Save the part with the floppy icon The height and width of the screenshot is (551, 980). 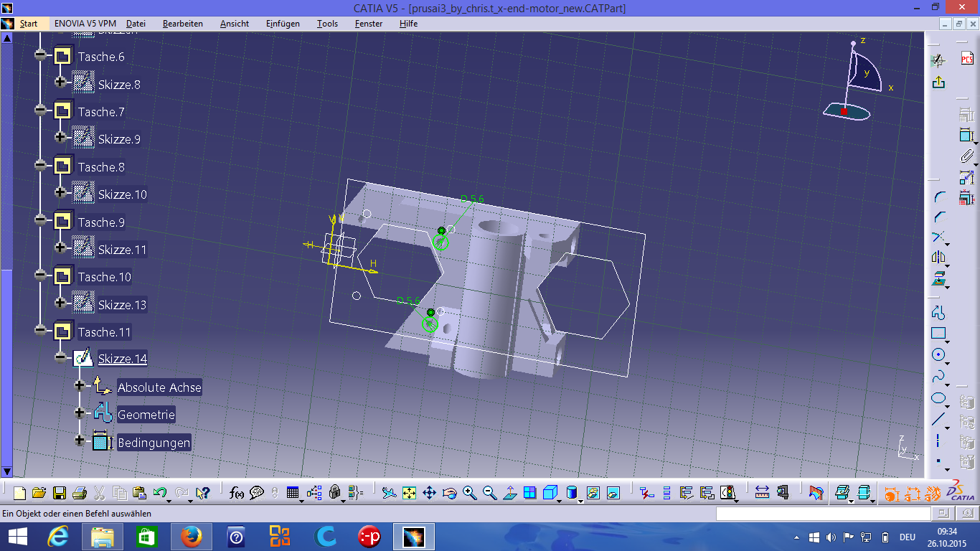pos(60,493)
